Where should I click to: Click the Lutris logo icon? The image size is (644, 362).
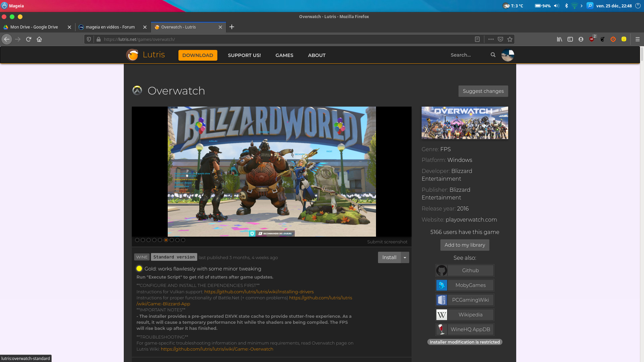click(132, 55)
